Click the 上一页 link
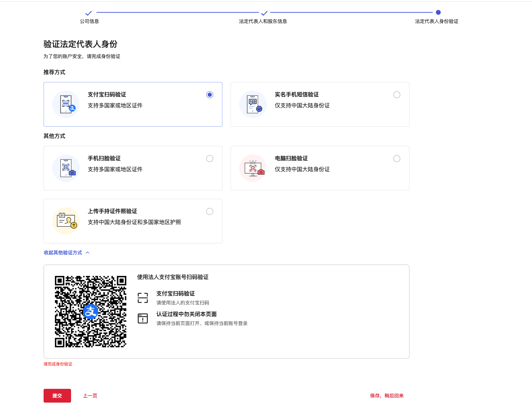Image resolution: width=532 pixels, height=418 pixels. [x=90, y=396]
